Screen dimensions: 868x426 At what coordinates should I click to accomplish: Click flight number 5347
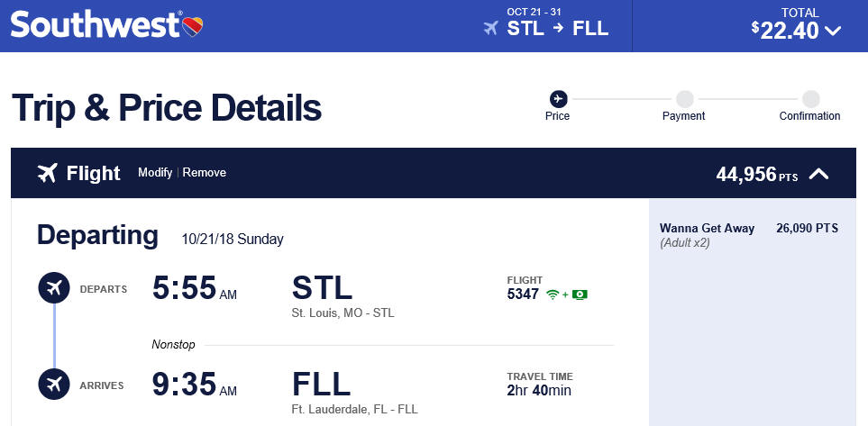tap(523, 295)
